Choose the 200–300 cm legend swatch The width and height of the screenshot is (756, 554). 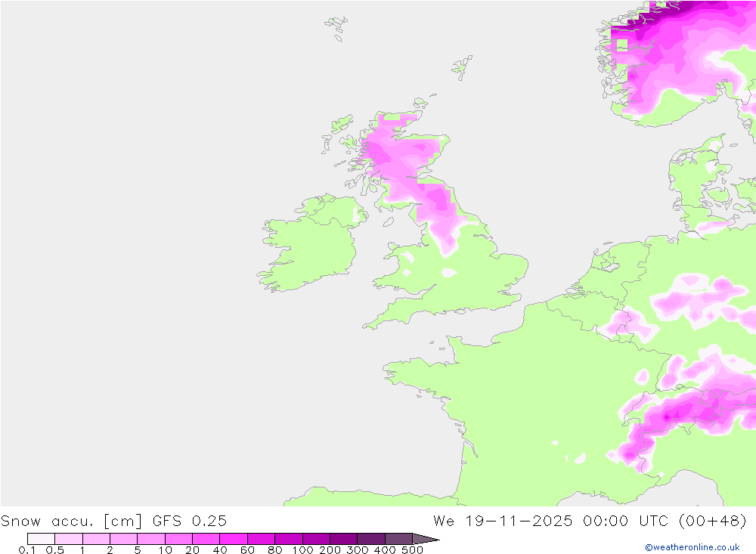[344, 539]
